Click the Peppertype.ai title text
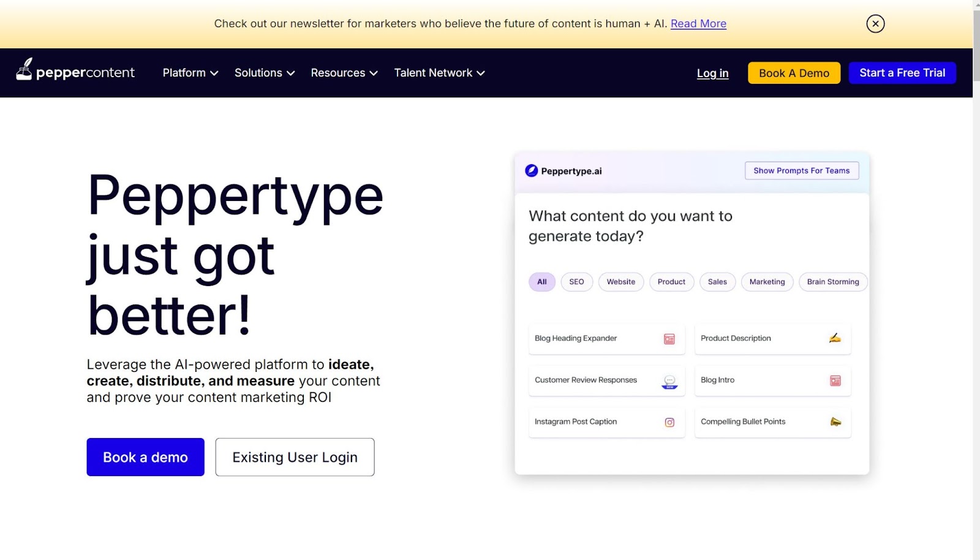The width and height of the screenshot is (980, 560). point(571,171)
